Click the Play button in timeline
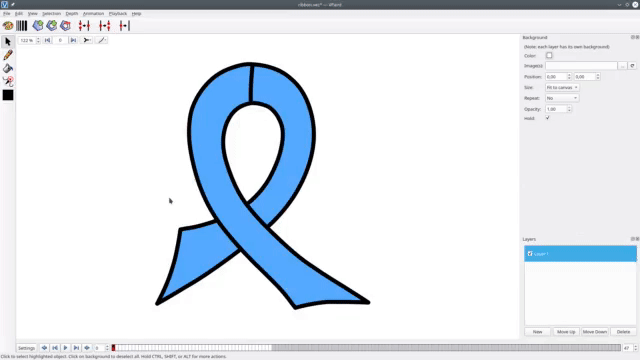Screen dimensions: 640x360 (x=65, y=348)
